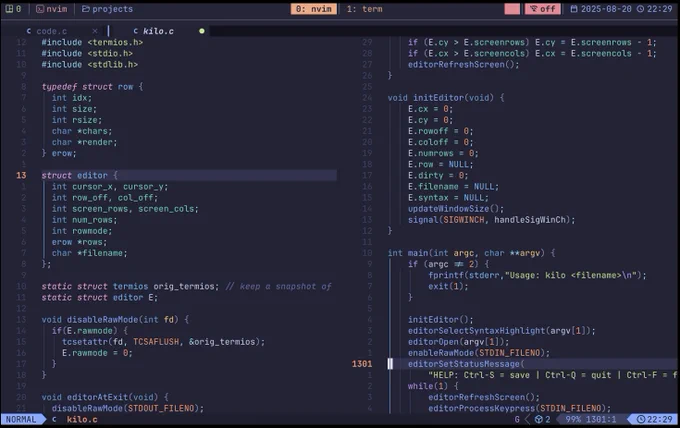Click the 'E.rowoff = 0;' line
680x428 pixels.
[x=440, y=131]
